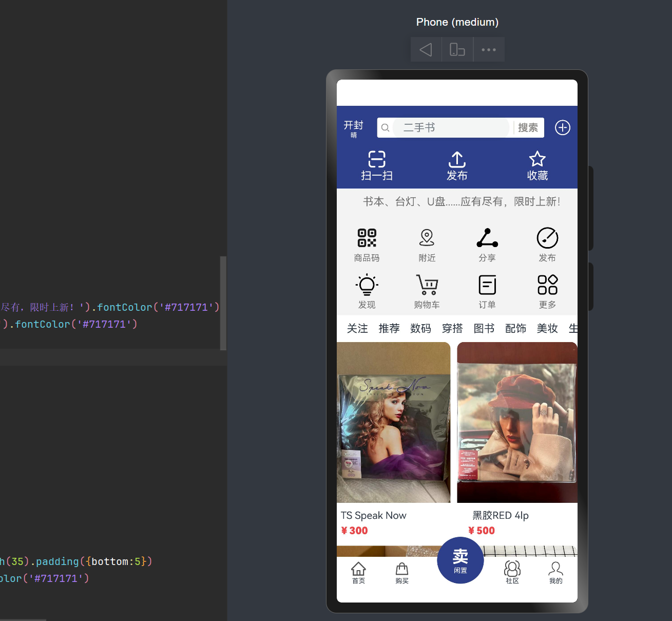Click the back arrow in previewer toolbar

(426, 50)
